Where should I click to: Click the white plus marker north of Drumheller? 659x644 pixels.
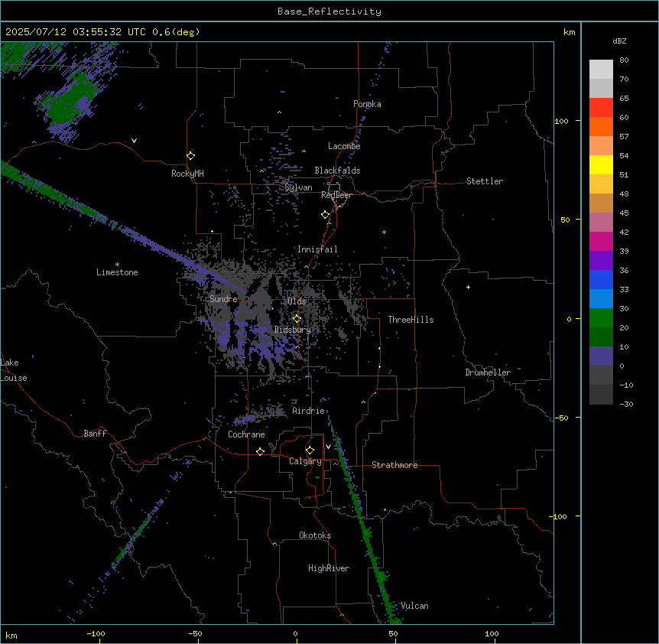coord(468,287)
